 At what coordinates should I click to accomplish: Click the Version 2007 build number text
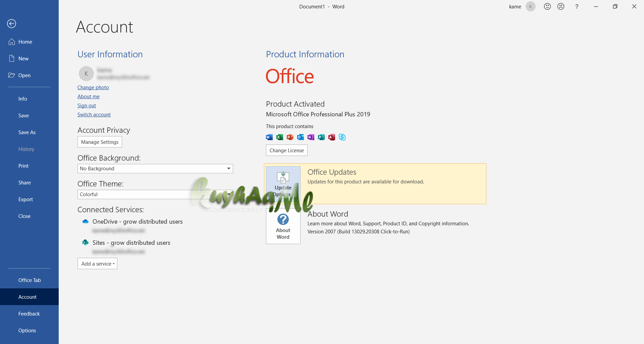359,232
